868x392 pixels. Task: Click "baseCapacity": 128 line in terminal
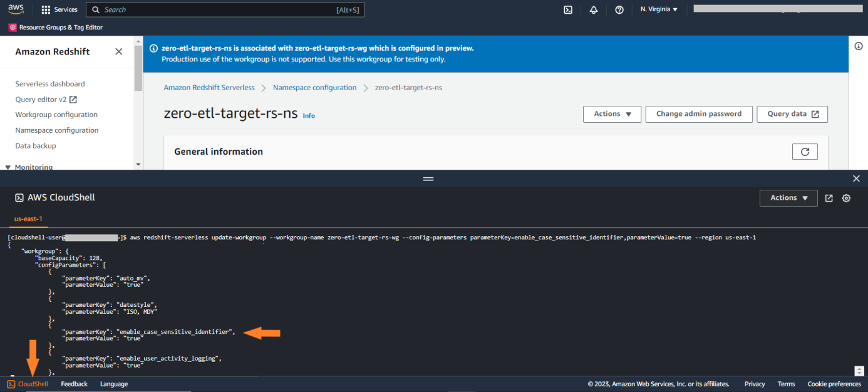pyautogui.click(x=68, y=258)
